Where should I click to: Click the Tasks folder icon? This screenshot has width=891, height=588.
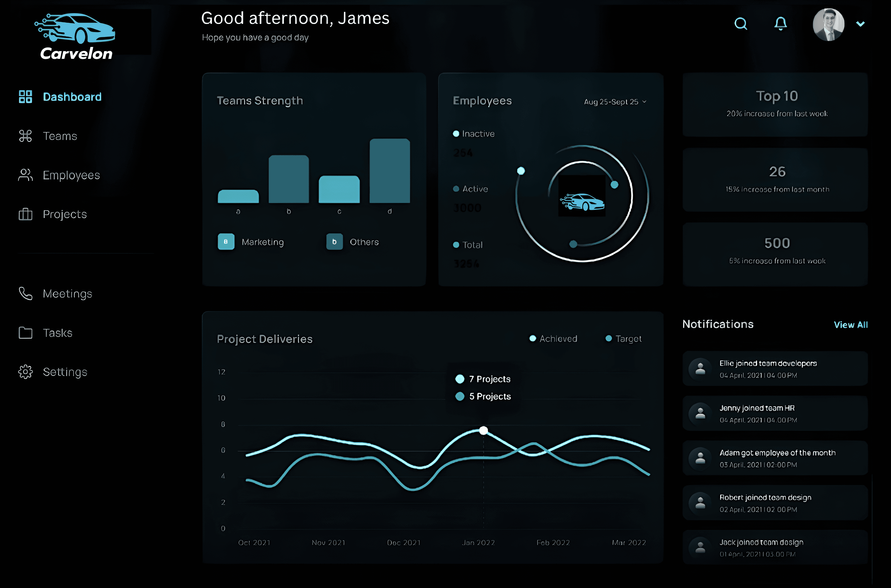pyautogui.click(x=25, y=333)
